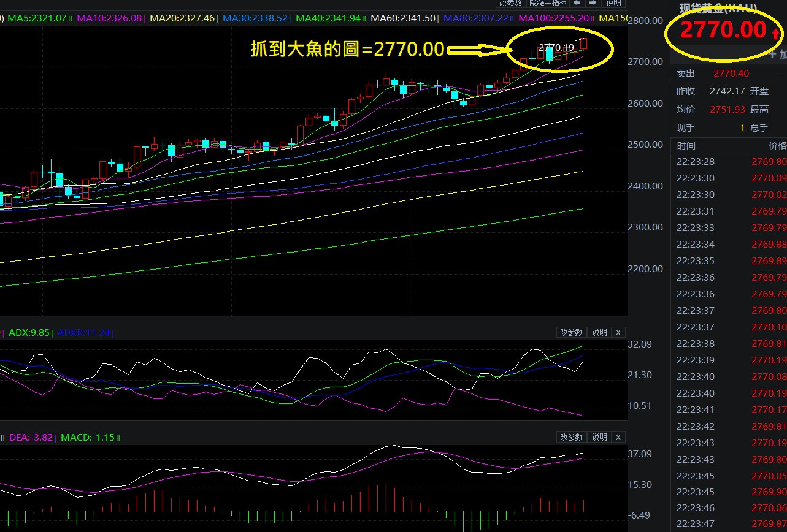The height and width of the screenshot is (532, 787).
Task: Click the left arrow chart navigation button
Action: tap(577, 3)
